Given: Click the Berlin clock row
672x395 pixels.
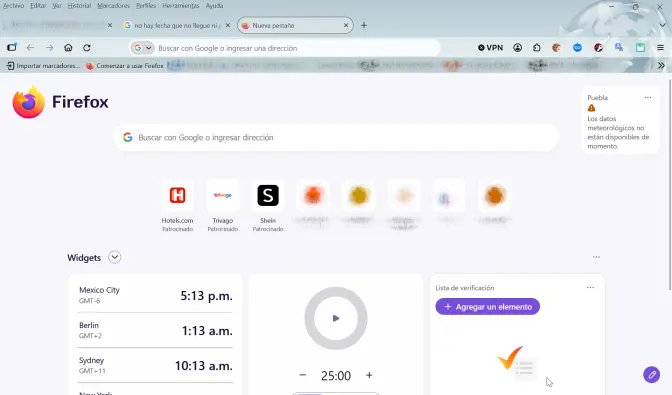Looking at the screenshot, I should tap(156, 330).
